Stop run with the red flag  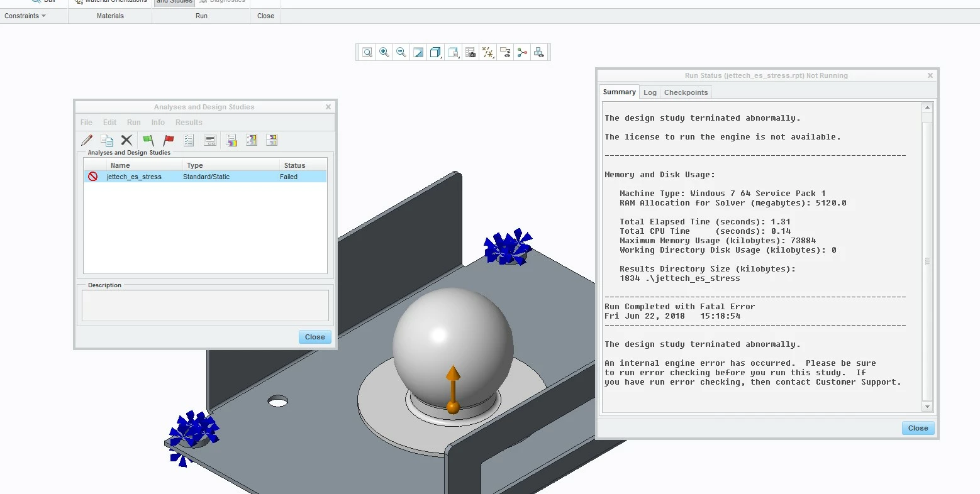pos(168,140)
